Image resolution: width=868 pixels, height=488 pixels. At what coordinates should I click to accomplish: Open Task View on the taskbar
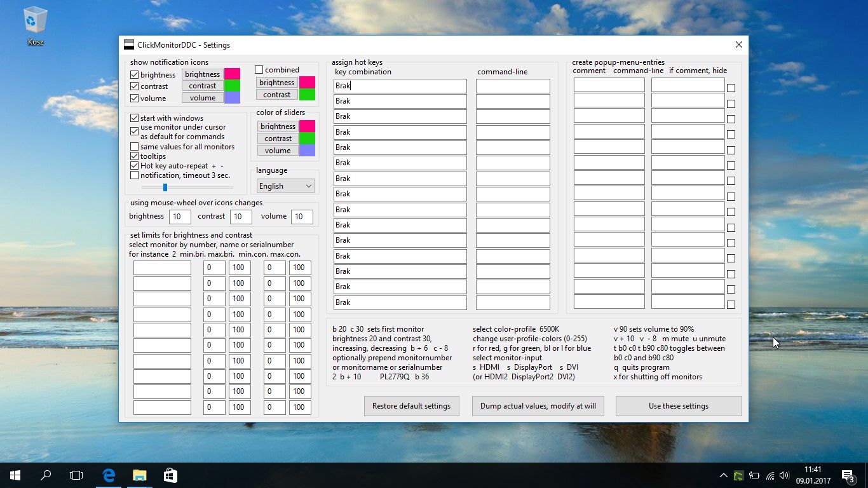[x=76, y=475]
